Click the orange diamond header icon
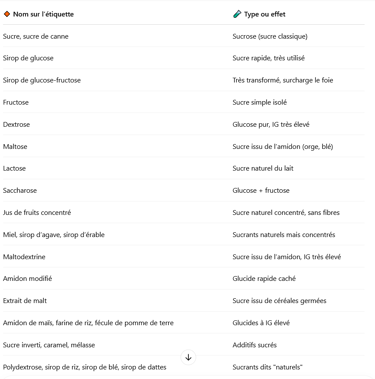The image size is (375, 379). pos(7,14)
